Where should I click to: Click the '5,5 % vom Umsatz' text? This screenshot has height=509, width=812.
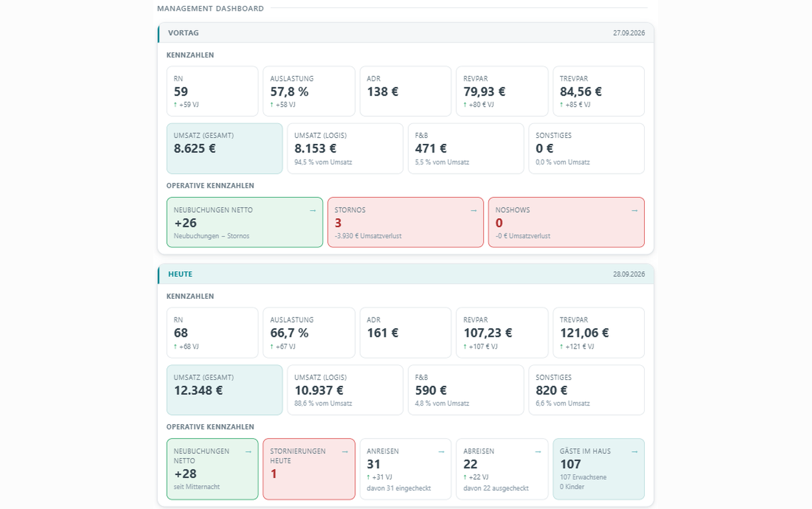[x=442, y=162]
